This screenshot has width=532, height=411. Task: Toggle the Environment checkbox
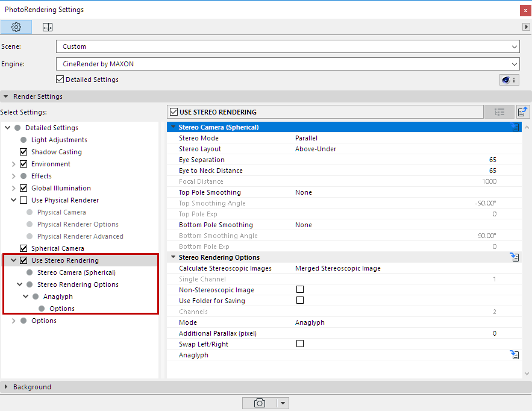pos(23,164)
